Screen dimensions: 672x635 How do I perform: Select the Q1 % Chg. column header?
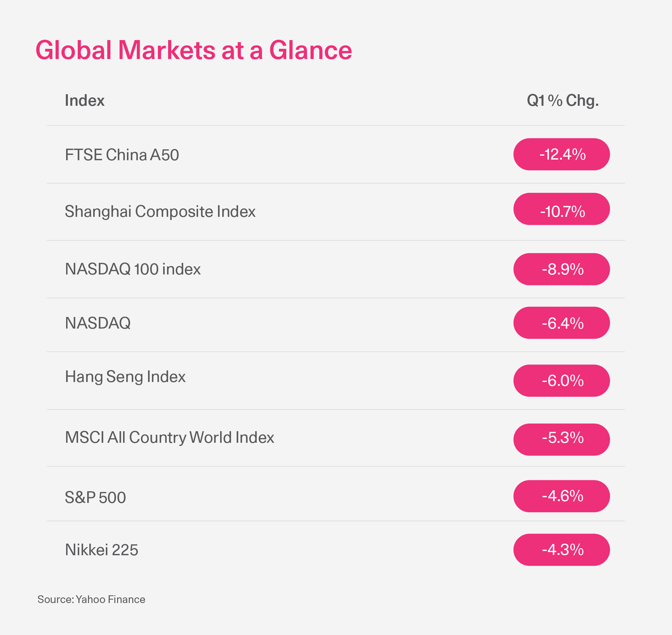(563, 101)
